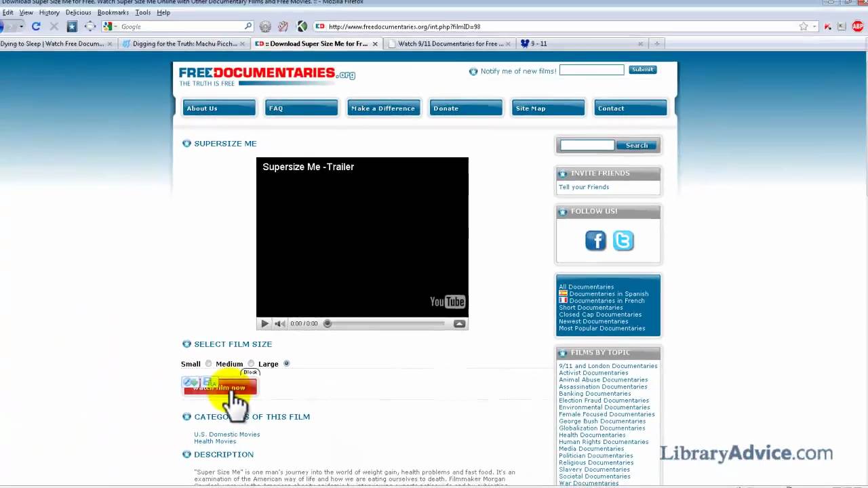
Task: Seek the trailer progress slider handle
Action: tap(328, 323)
